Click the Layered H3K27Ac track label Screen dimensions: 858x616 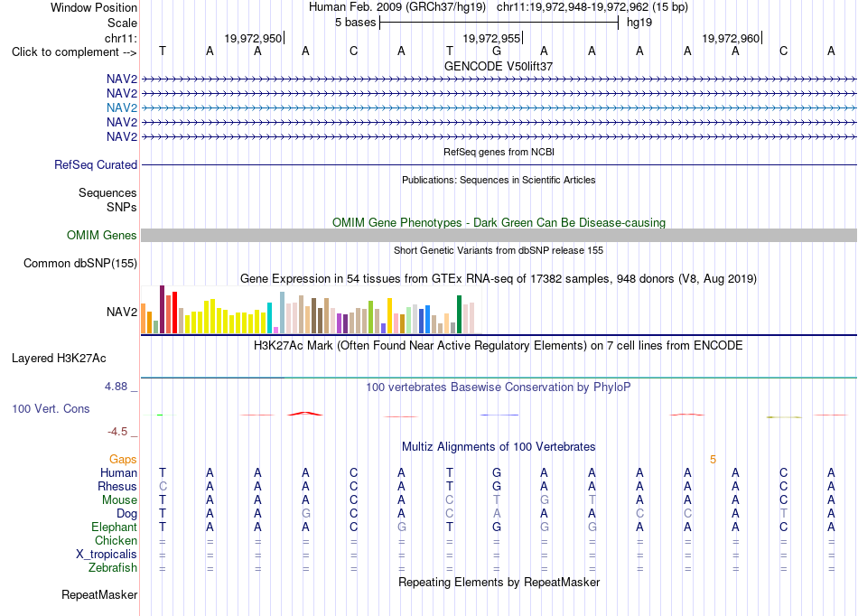tap(59, 359)
